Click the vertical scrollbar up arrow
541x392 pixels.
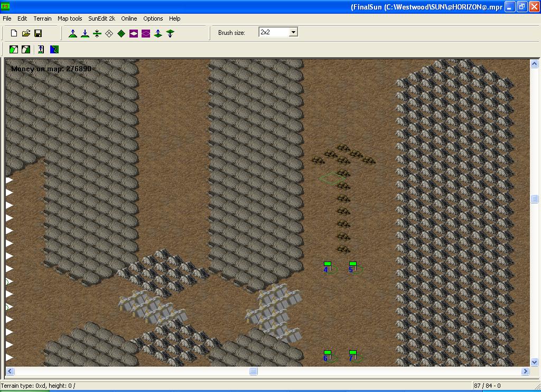[534, 63]
